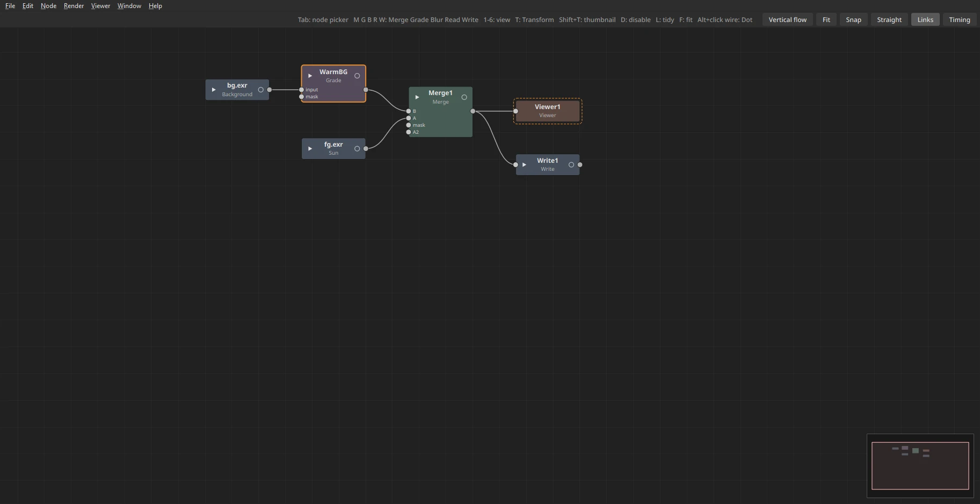Select the Viewer1 node
The image size is (980, 504).
tap(548, 111)
